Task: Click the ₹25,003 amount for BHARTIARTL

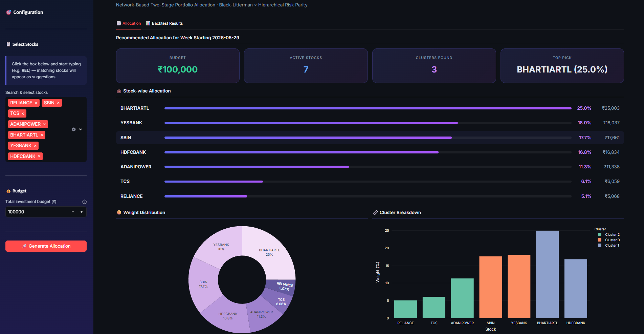Action: click(611, 108)
